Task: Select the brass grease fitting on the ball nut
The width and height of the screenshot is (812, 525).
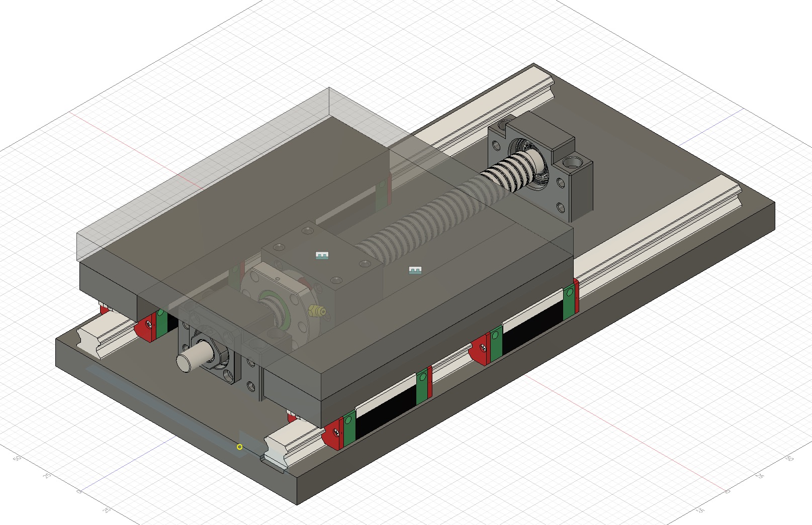Action: point(317,311)
